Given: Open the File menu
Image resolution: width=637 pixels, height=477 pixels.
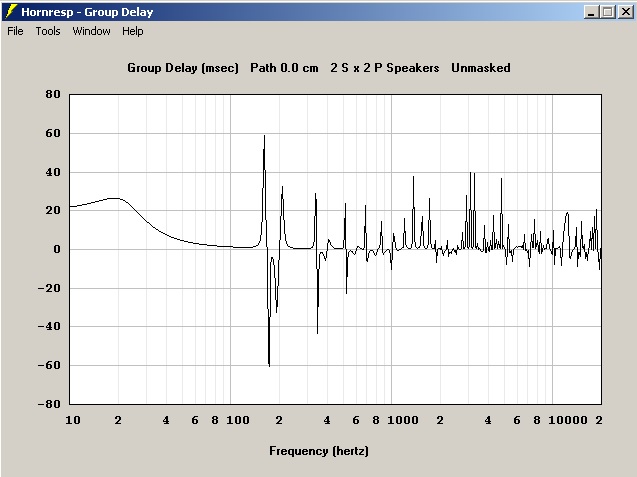Looking at the screenshot, I should pyautogui.click(x=15, y=31).
